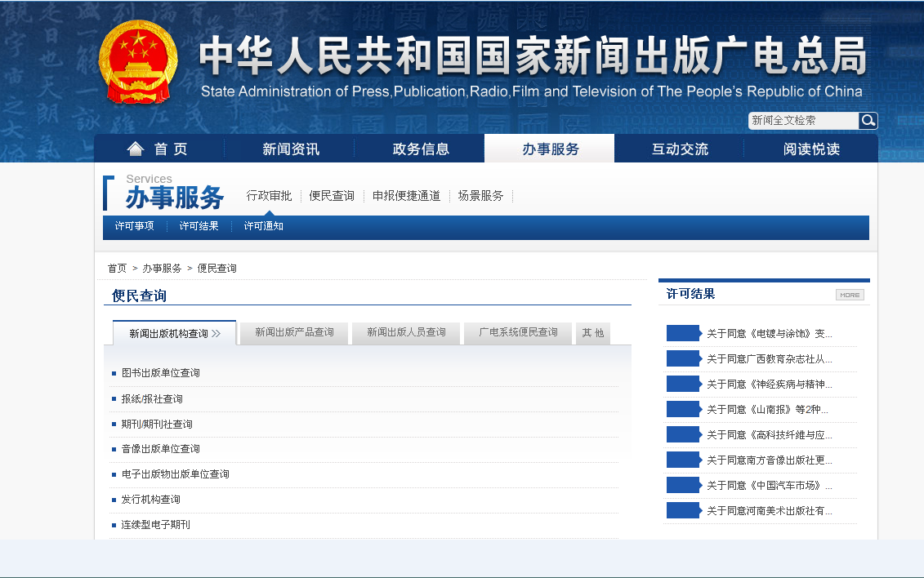This screenshot has height=578, width=924.
Task: Open the 首页 navigation item
Action: (159, 149)
